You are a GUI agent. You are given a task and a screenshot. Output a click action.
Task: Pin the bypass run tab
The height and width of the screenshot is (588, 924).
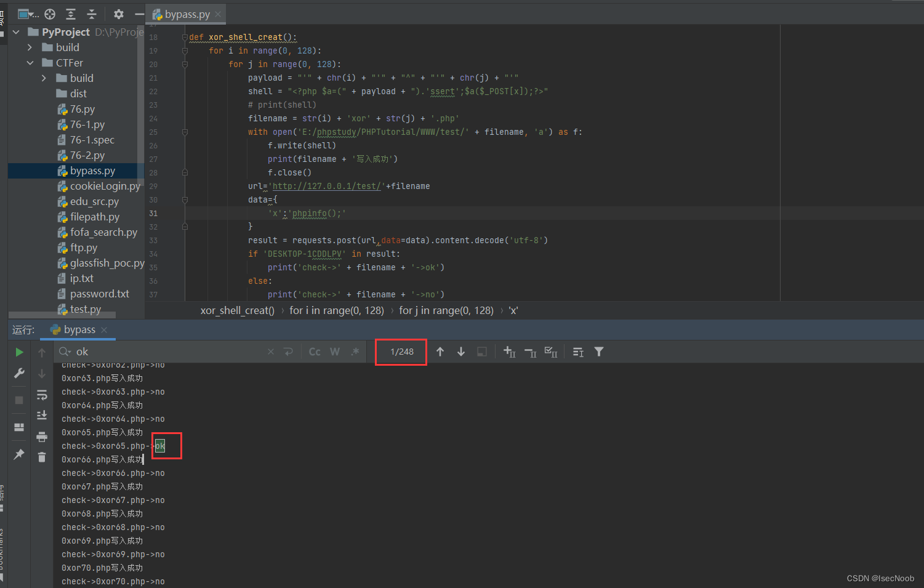(19, 454)
